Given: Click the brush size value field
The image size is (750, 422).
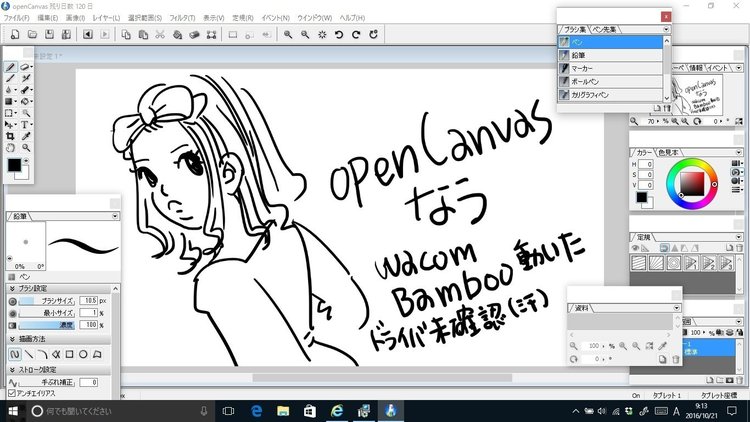Looking at the screenshot, I should point(88,300).
